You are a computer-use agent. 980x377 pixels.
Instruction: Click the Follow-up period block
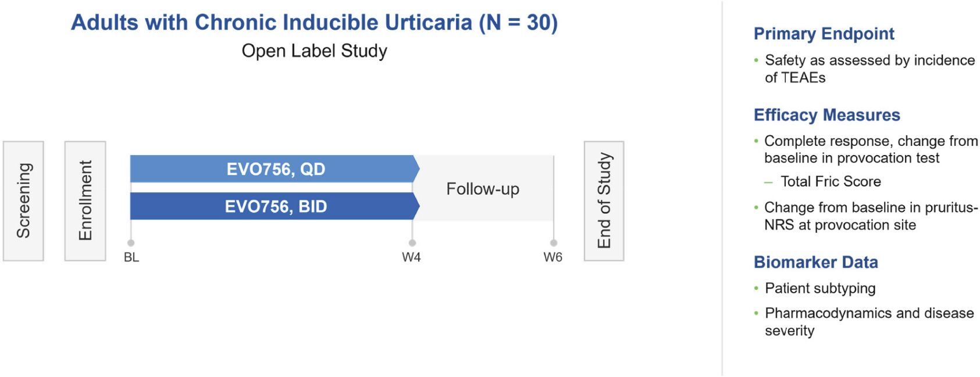pyautogui.click(x=483, y=189)
